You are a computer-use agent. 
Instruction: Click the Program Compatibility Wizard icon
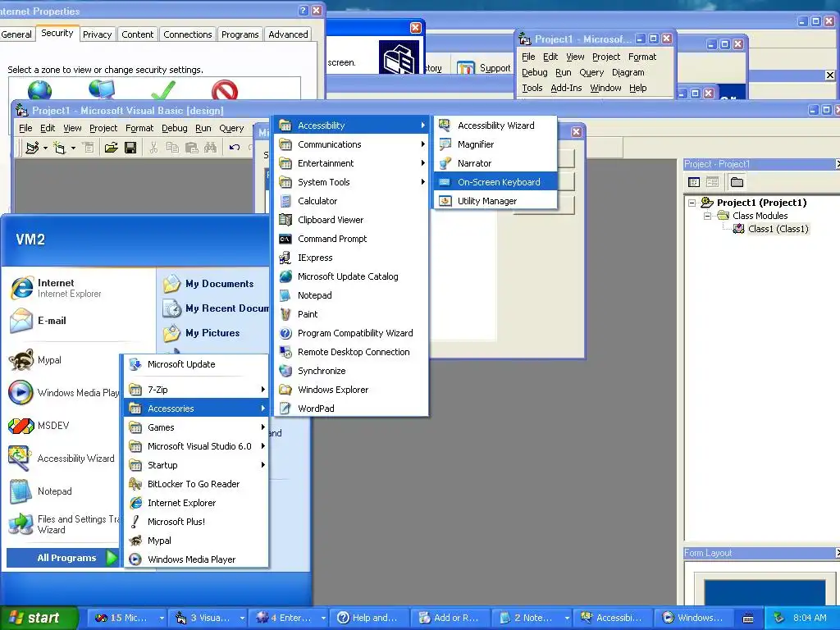(x=285, y=333)
